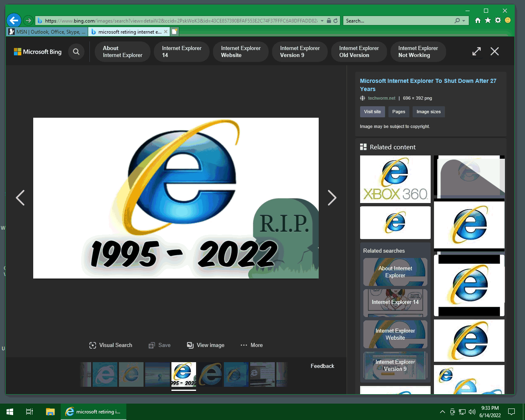
Task: Open the IE Home icon
Action: 478,20
